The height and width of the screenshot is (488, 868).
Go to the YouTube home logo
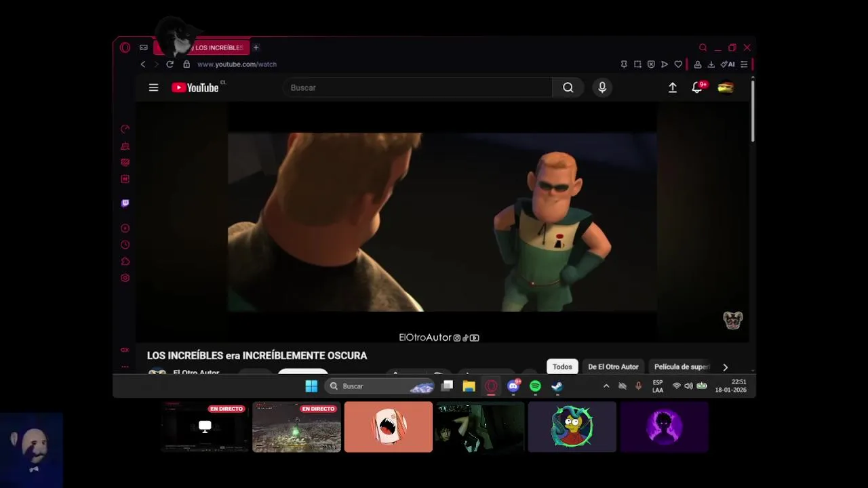point(195,87)
